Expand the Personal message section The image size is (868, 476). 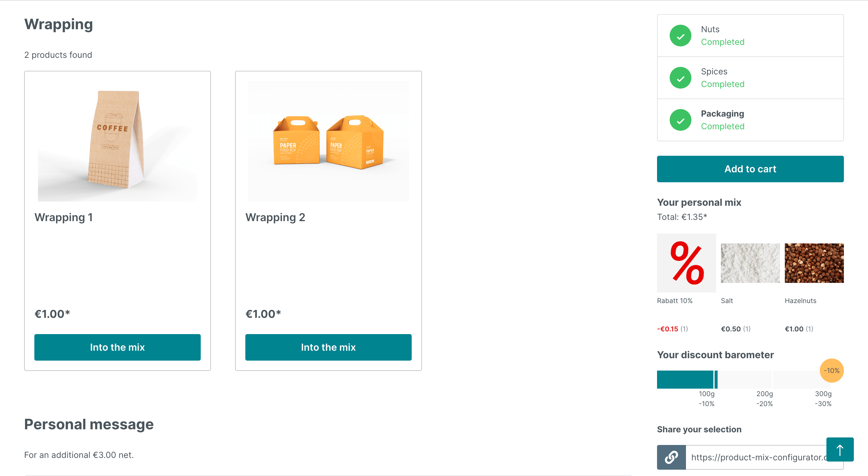[x=89, y=424]
